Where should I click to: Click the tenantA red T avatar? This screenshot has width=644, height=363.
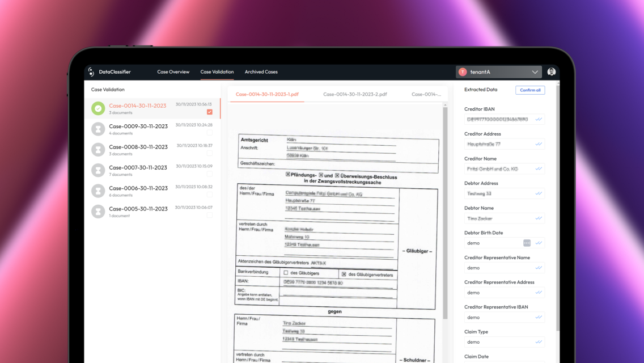463,72
